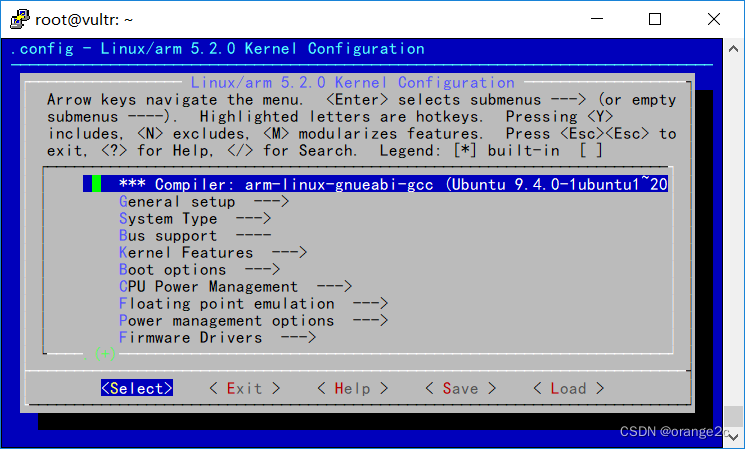Open Power management options submenu
745x449 pixels.
[253, 321]
